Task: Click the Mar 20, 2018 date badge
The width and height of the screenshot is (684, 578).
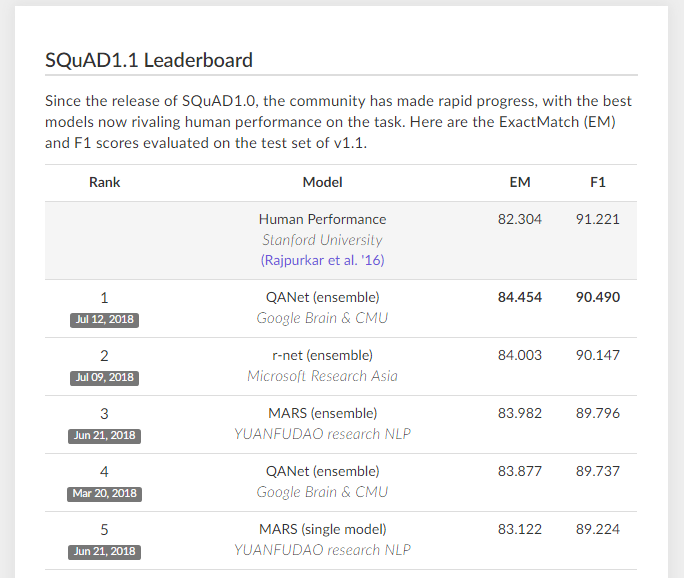Action: pyautogui.click(x=104, y=494)
